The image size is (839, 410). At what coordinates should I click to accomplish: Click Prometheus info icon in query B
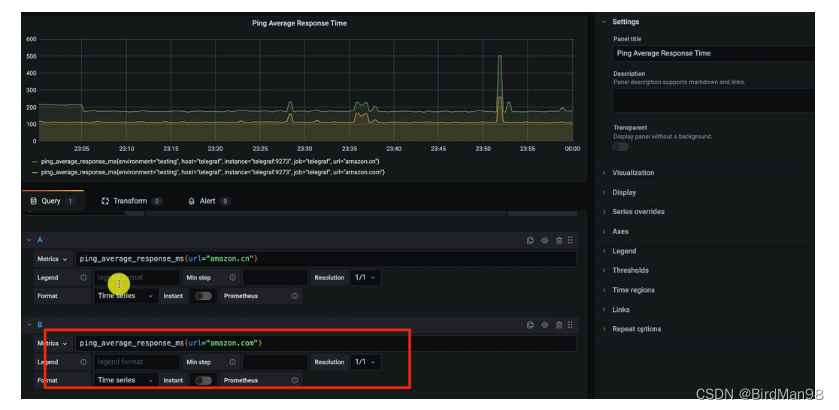pos(294,380)
